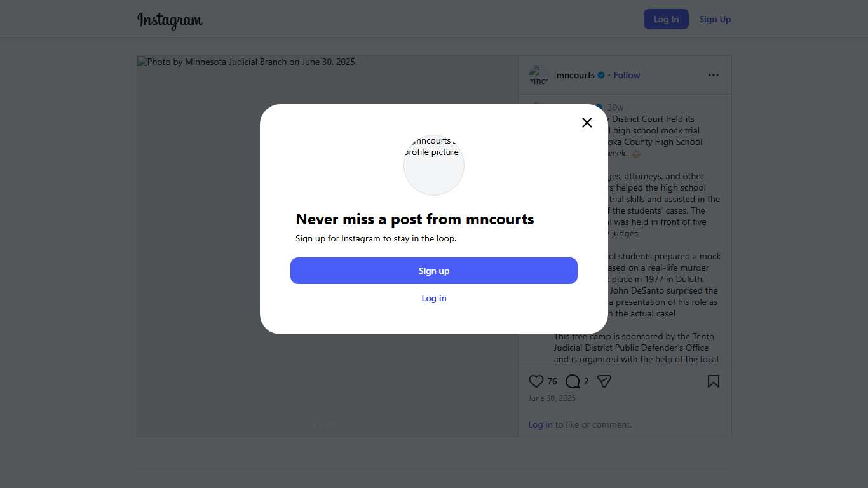This screenshot has width=868, height=488.
Task: Save the post with the bookmark icon
Action: 714,381
